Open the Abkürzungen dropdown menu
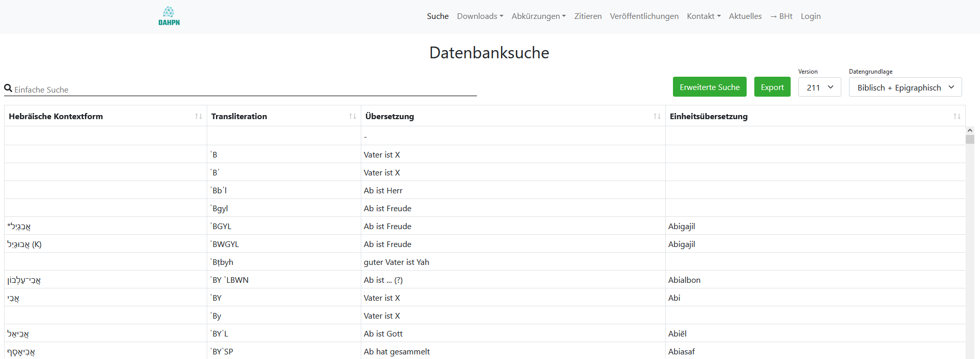 coord(538,16)
